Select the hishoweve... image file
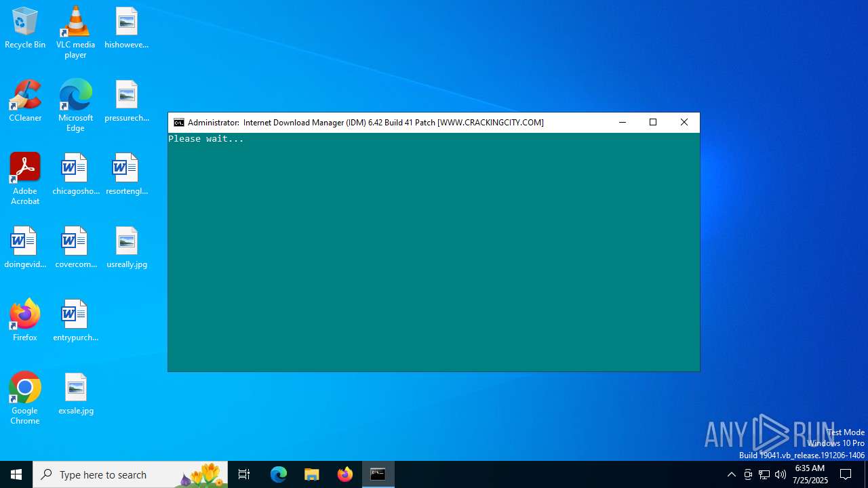This screenshot has width=868, height=488. 127,28
